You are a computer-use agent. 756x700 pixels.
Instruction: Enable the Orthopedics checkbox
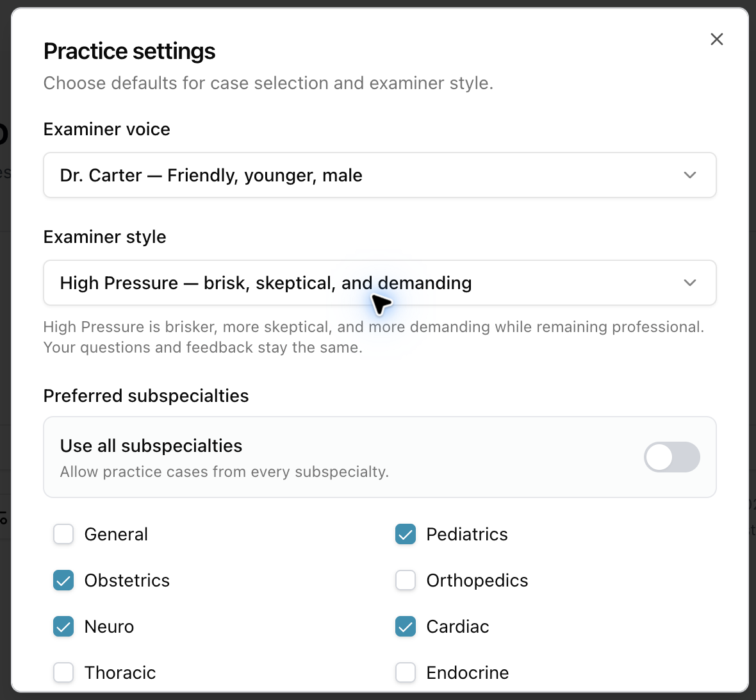click(x=406, y=580)
